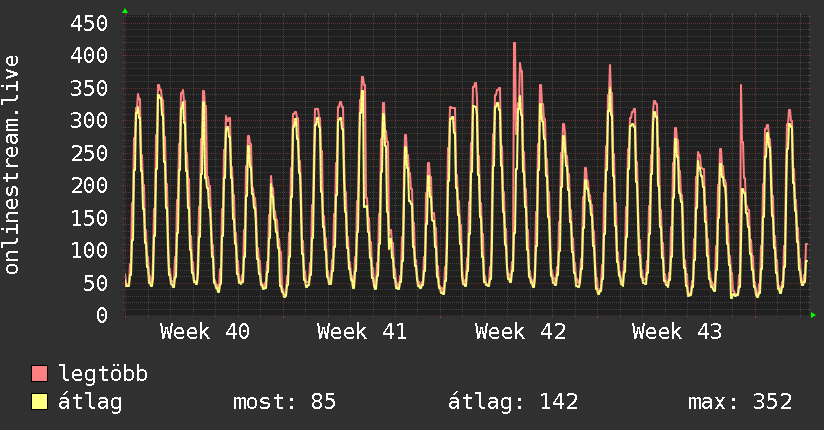
Task: Click the Week 43 axis label
Action: [x=677, y=332]
